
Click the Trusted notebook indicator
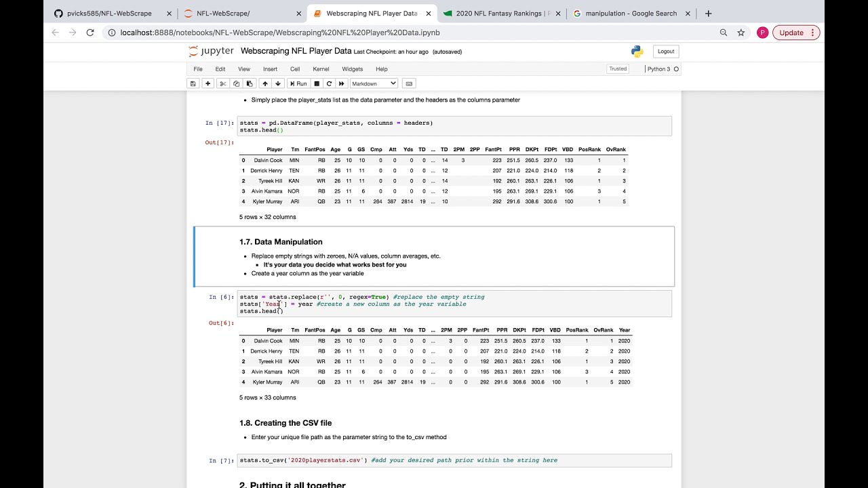[618, 69]
